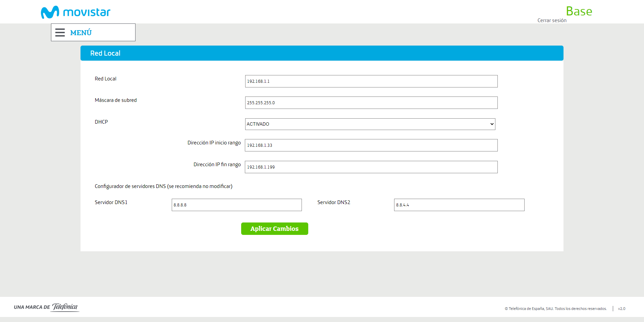This screenshot has width=644, height=322.
Task: Click the MENÚ label text
Action: [81, 33]
